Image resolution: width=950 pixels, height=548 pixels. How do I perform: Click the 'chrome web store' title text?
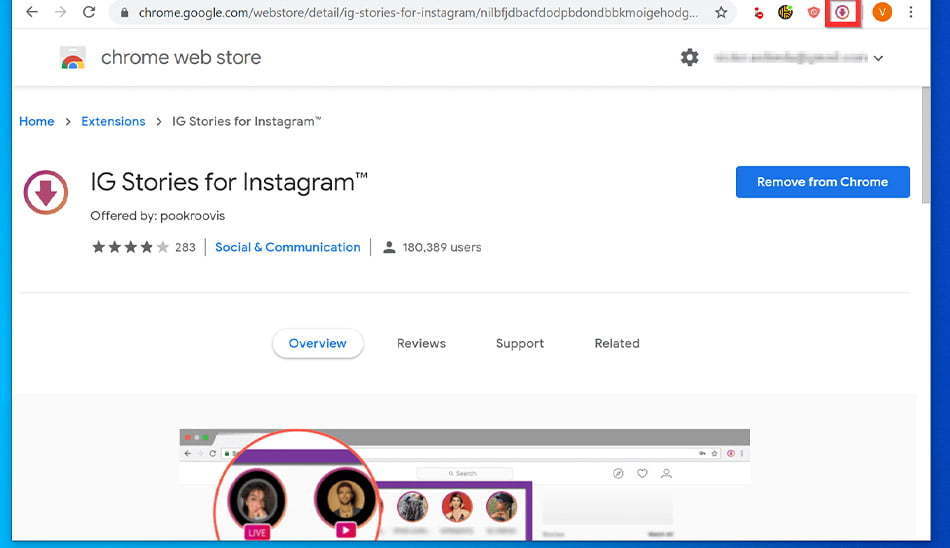click(181, 58)
